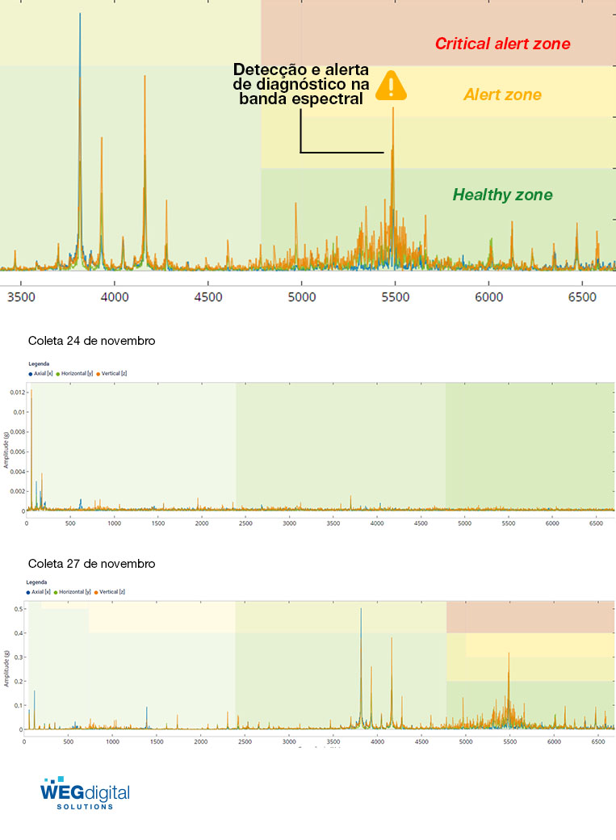The height and width of the screenshot is (840, 616).
Task: Click the 5500 tick on top chart axis
Action: pos(394,297)
